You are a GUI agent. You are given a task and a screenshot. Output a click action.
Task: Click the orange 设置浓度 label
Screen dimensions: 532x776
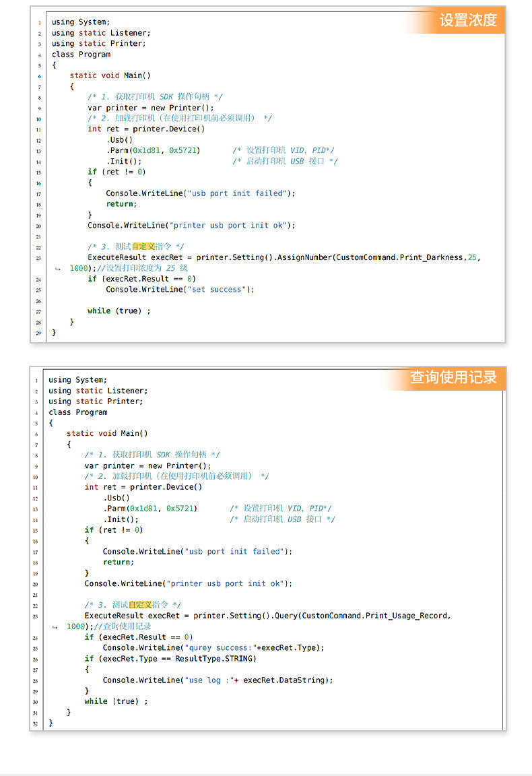467,20
